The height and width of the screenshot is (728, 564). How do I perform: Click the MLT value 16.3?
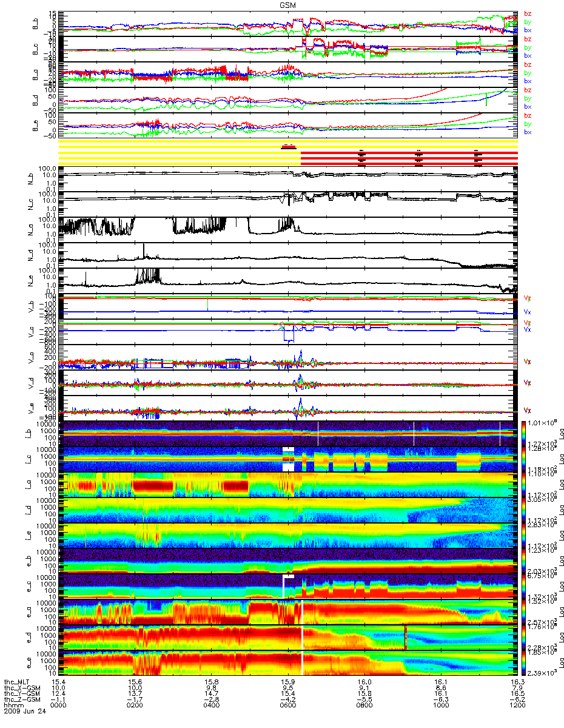click(x=517, y=681)
